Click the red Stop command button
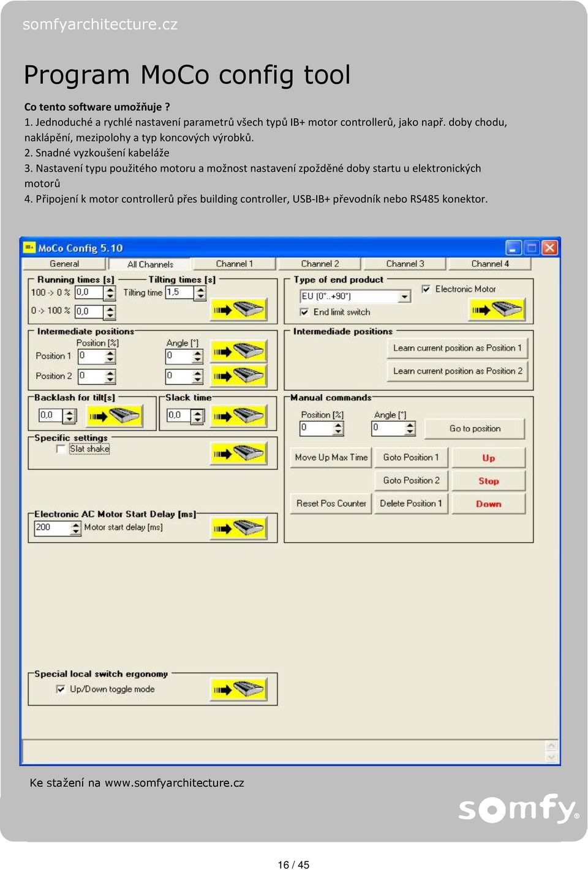 489,481
